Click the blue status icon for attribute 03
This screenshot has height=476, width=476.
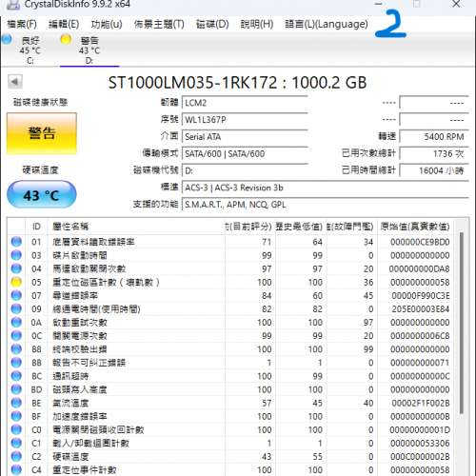tap(16, 255)
